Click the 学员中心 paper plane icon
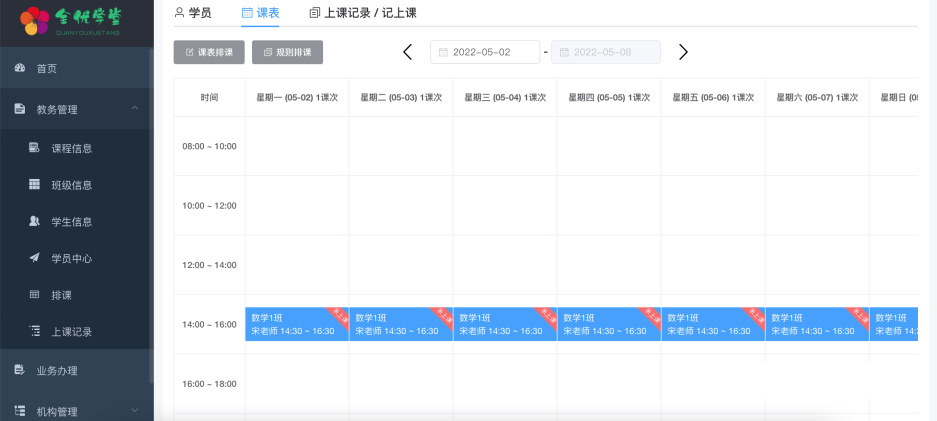Image resolution: width=937 pixels, height=421 pixels. point(34,258)
